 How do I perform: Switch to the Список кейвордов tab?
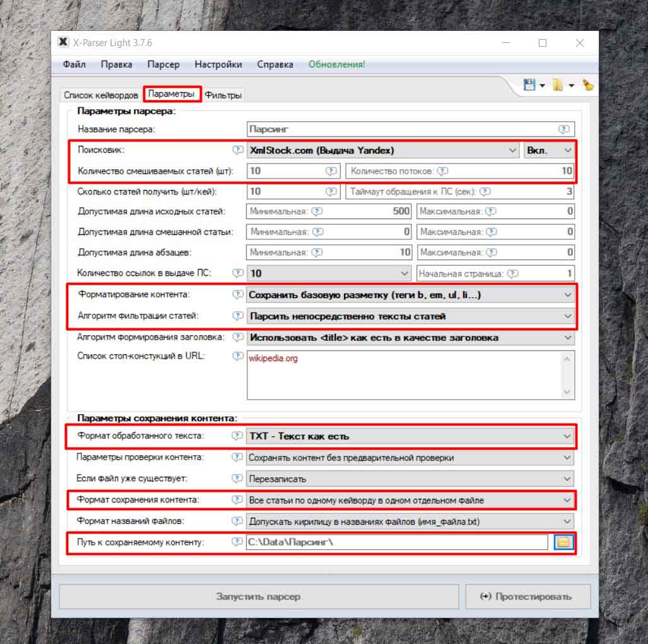coord(101,95)
